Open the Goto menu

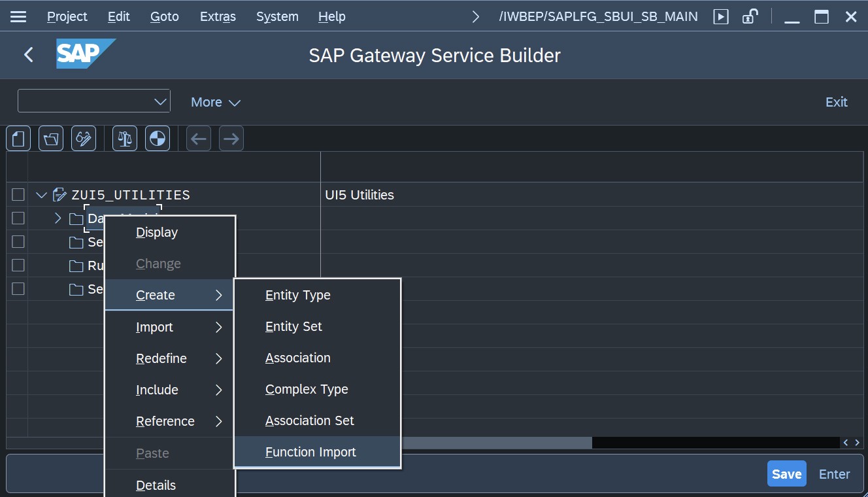pyautogui.click(x=165, y=17)
